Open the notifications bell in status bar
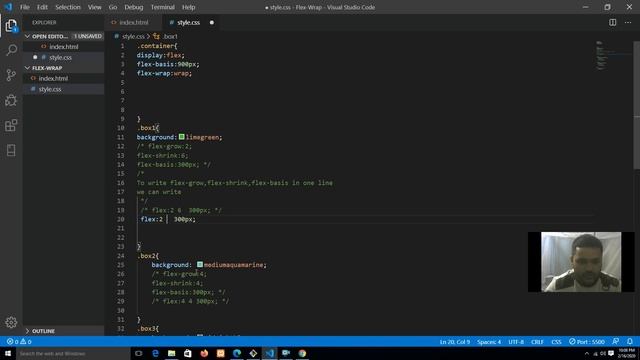Screen dimensions: 640x360 point(630,341)
